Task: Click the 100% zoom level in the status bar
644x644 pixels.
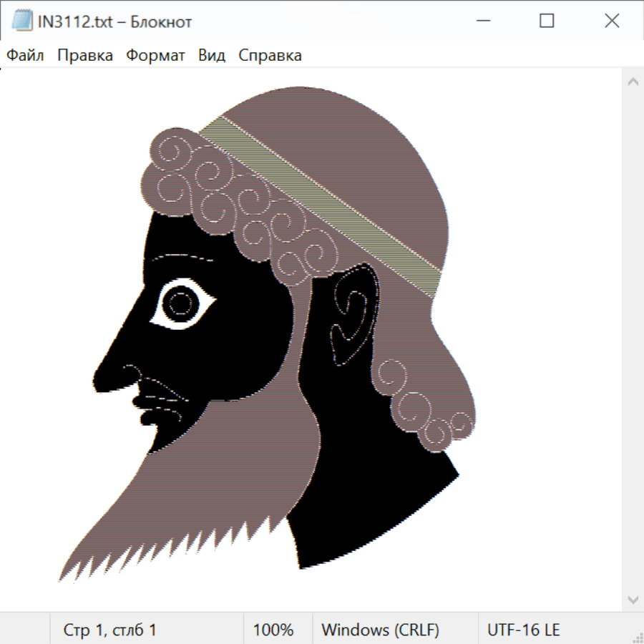Action: [x=273, y=630]
